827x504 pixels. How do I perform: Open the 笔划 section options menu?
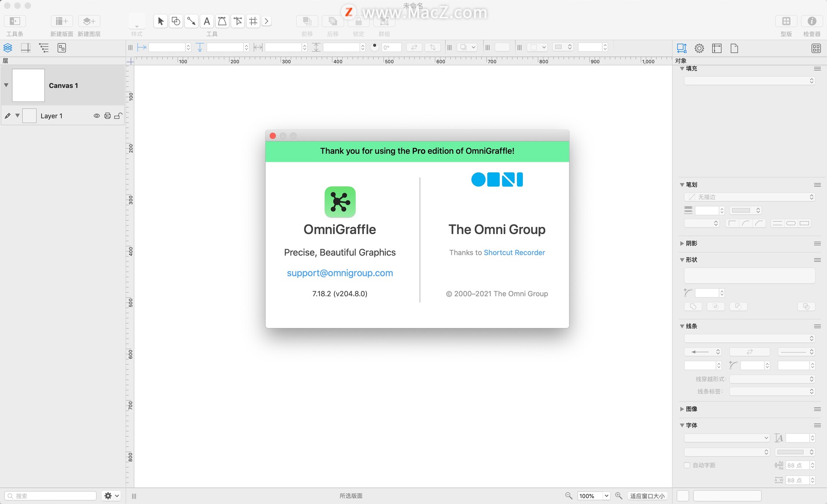pos(817,185)
